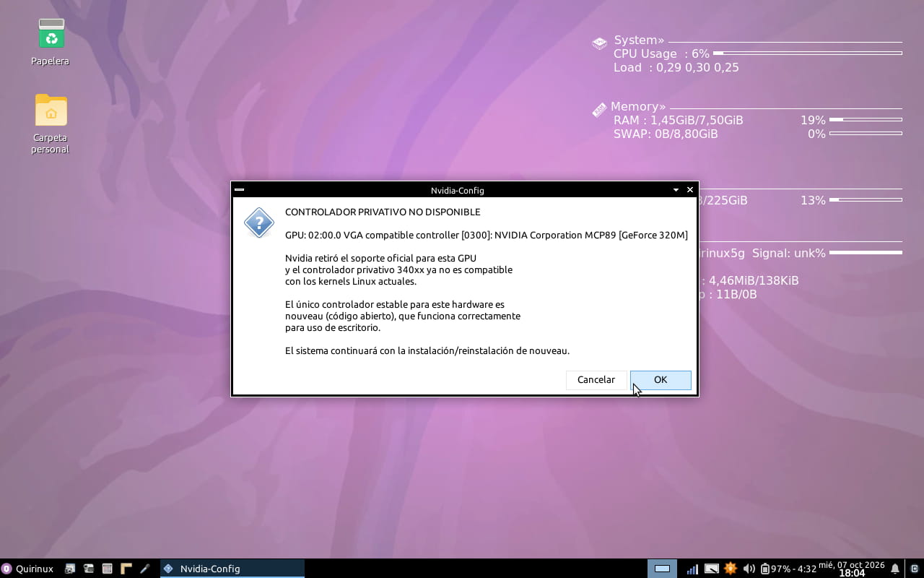Open the volume speaker tray icon
Image resolution: width=924 pixels, height=578 pixels.
tap(749, 569)
